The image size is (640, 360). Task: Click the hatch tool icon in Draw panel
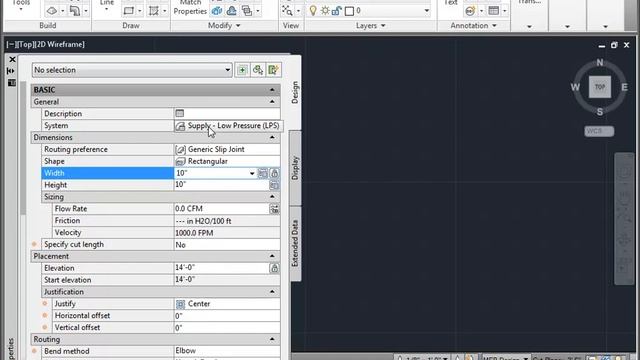(153, 11)
